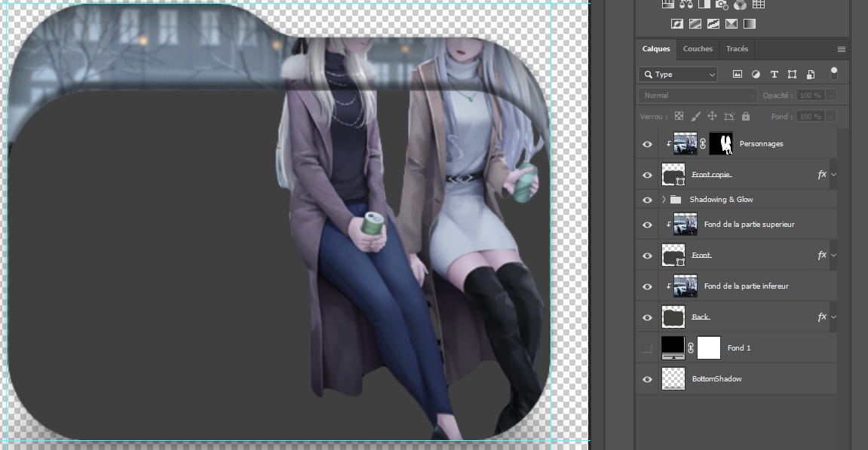Screen dimensions: 868x450
Task: Hide the Personnages layer
Action: 647,145
